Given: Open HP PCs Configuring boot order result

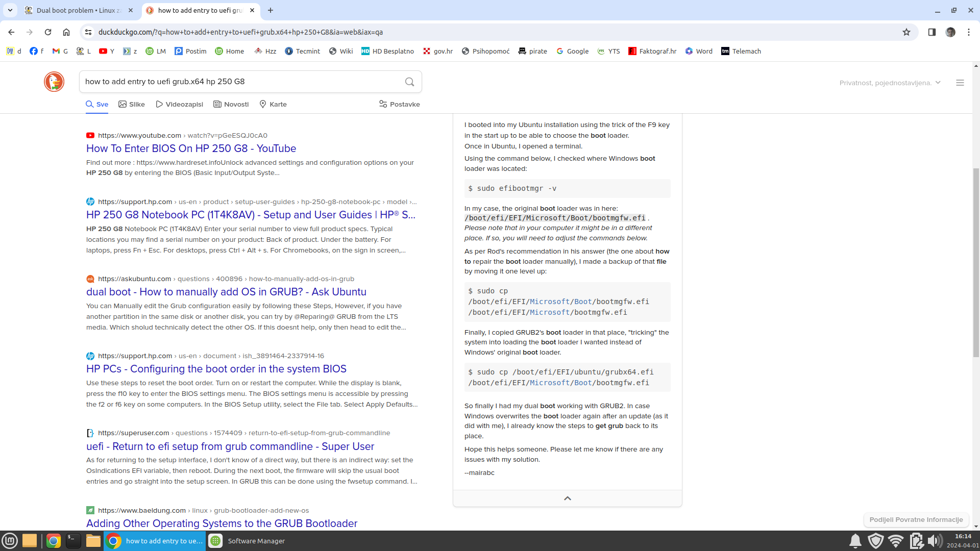Looking at the screenshot, I should pyautogui.click(x=216, y=369).
